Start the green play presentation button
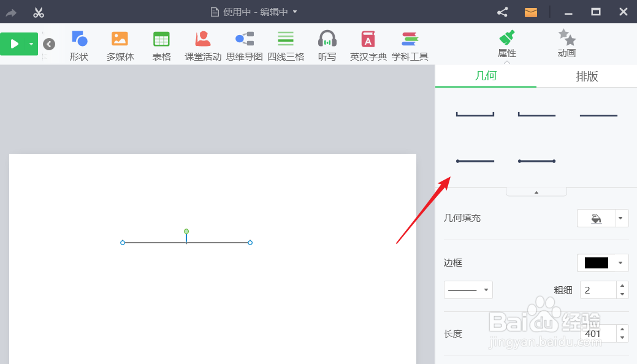 pyautogui.click(x=14, y=44)
